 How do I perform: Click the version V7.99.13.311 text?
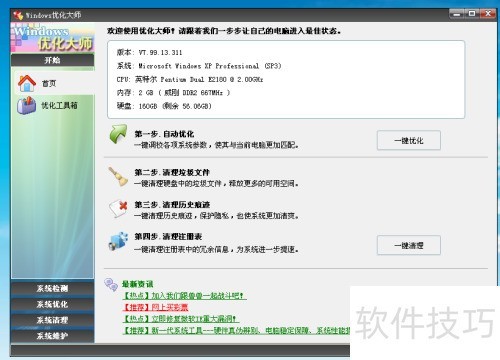point(149,52)
